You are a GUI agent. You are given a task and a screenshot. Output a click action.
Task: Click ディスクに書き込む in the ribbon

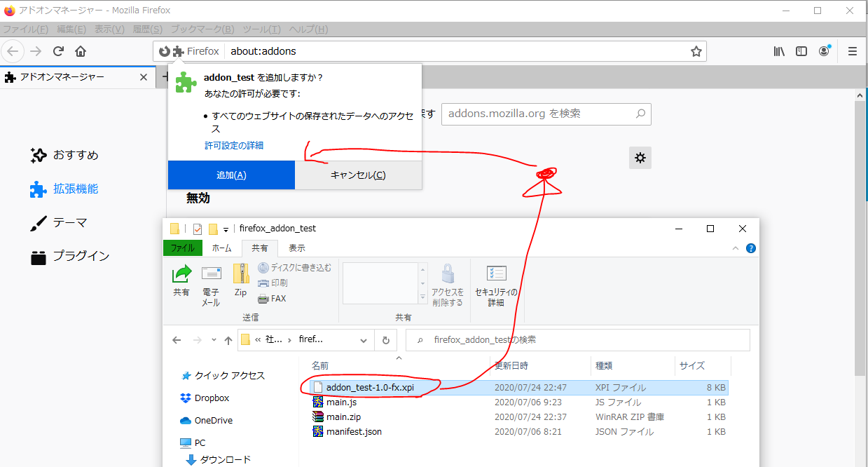click(x=294, y=267)
